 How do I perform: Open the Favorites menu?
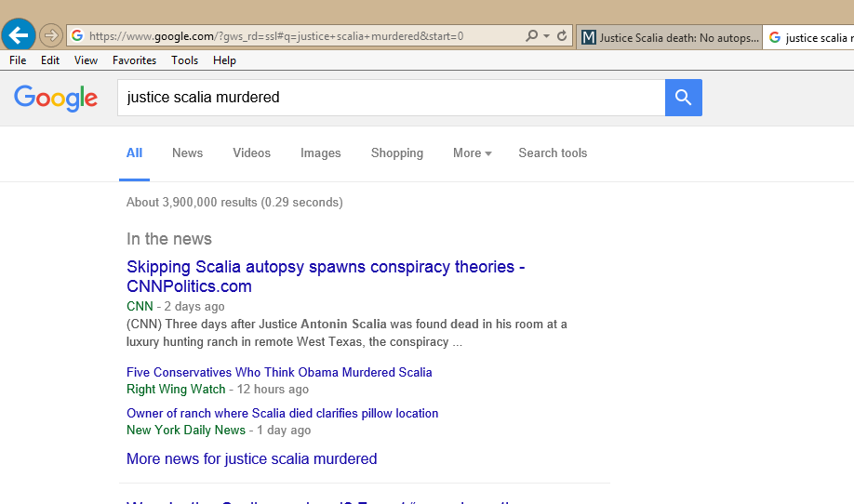pyautogui.click(x=134, y=60)
